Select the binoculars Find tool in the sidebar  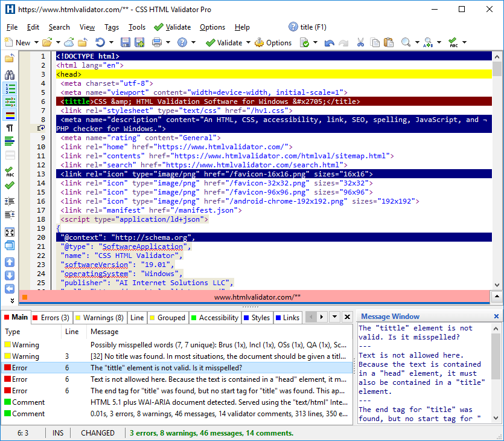(x=10, y=75)
